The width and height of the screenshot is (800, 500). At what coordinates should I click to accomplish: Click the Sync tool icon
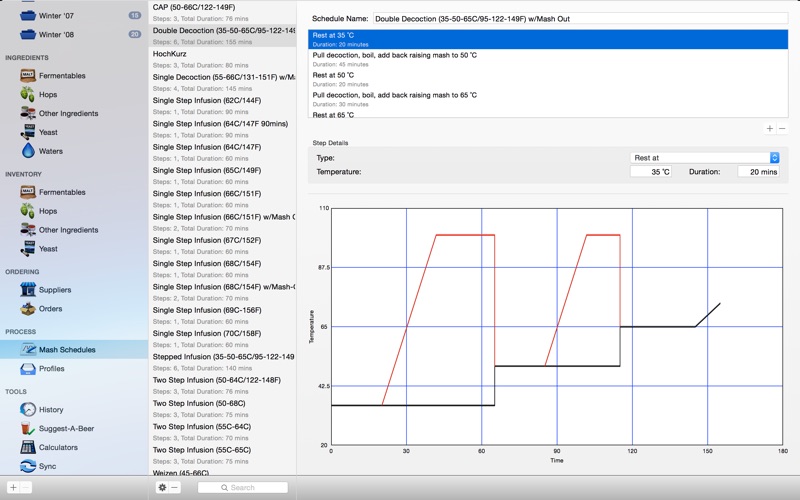point(28,466)
